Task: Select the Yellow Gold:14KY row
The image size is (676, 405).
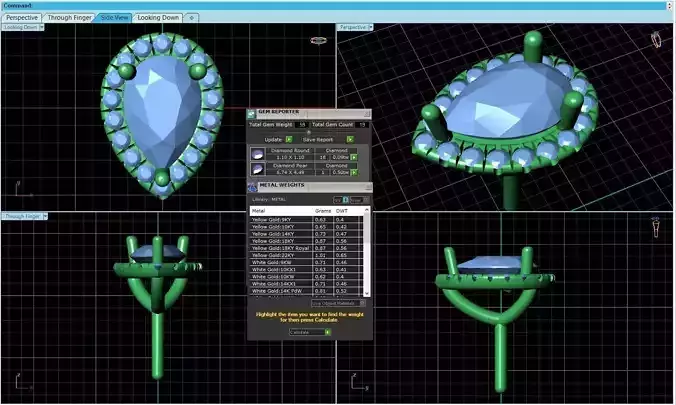Action: pos(307,234)
